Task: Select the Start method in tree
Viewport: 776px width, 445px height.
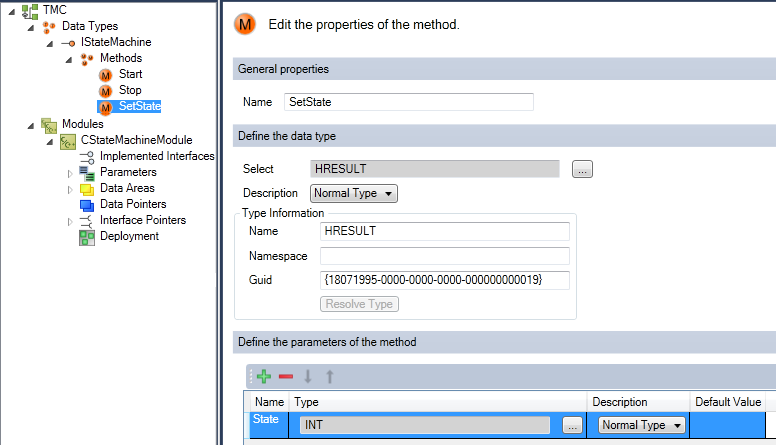Action: [x=131, y=74]
